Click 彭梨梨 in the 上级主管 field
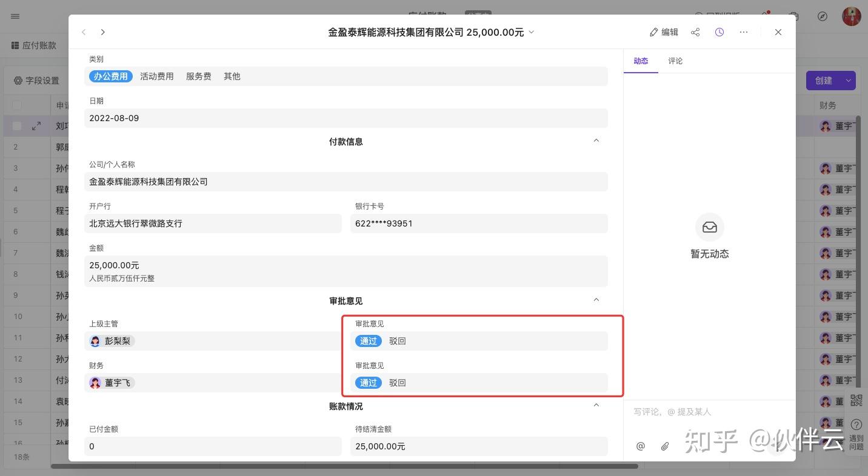Screen dimensions: 868x476 click(x=112, y=341)
